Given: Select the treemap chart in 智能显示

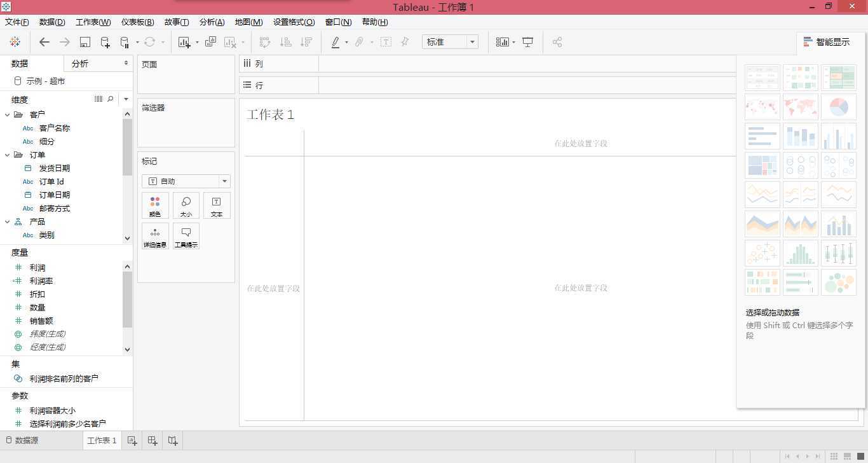Looking at the screenshot, I should 763,165.
